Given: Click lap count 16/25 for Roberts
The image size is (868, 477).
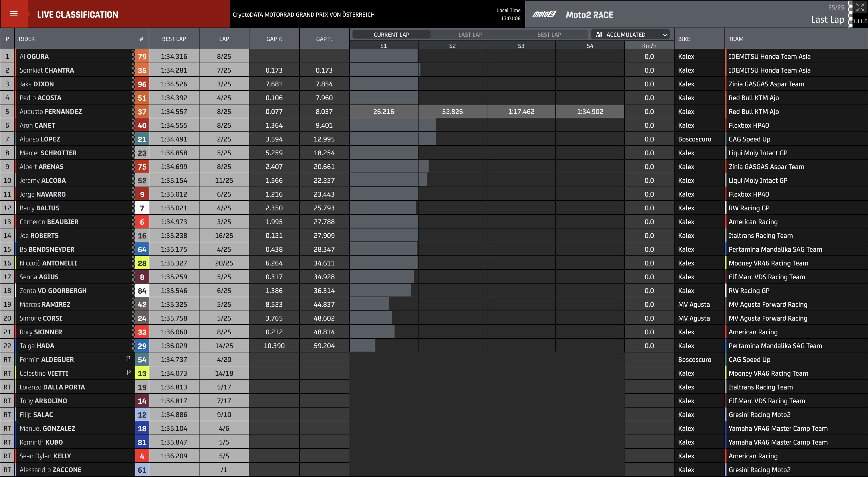Looking at the screenshot, I should [x=224, y=235].
